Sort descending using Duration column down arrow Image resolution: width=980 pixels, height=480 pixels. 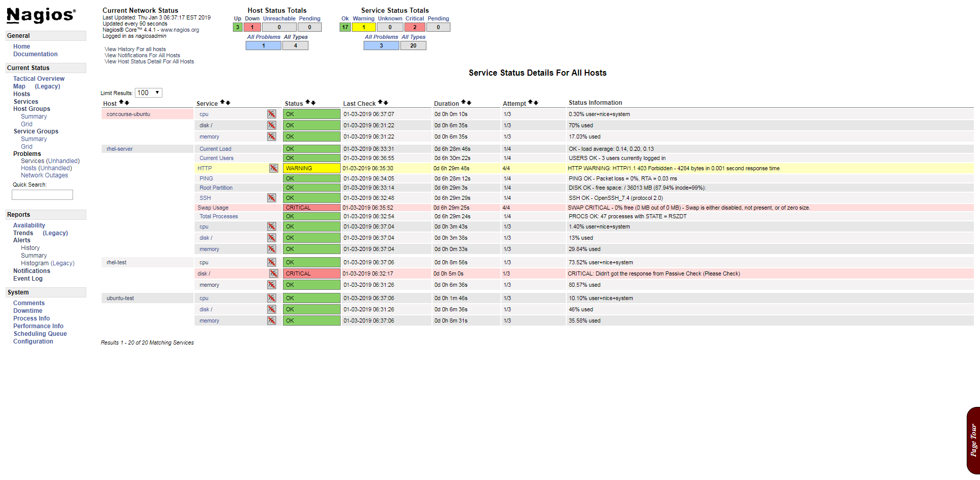point(469,103)
